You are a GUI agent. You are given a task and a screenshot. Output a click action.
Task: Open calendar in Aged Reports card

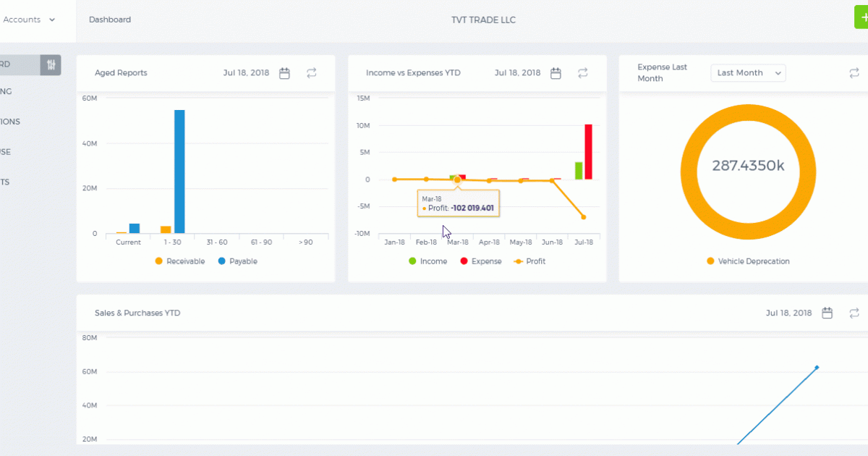[x=285, y=73]
